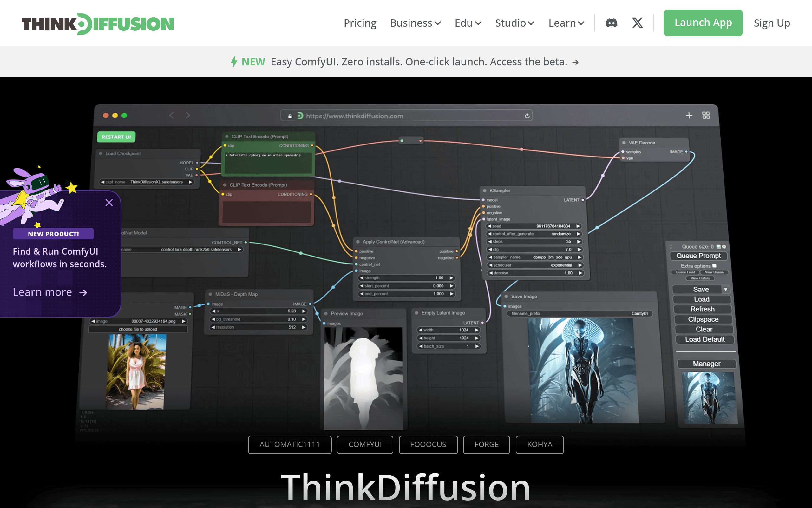Click the arrow next to Learn more
The width and height of the screenshot is (812, 508).
coord(83,293)
